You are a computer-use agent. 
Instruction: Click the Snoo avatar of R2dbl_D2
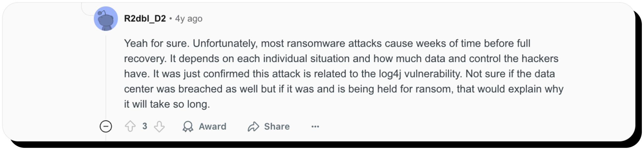point(106,19)
